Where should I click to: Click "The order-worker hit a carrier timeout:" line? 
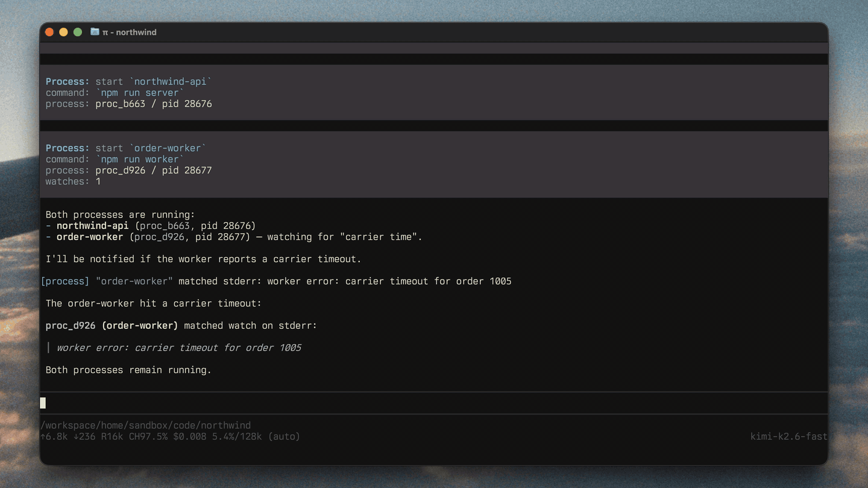click(x=154, y=304)
